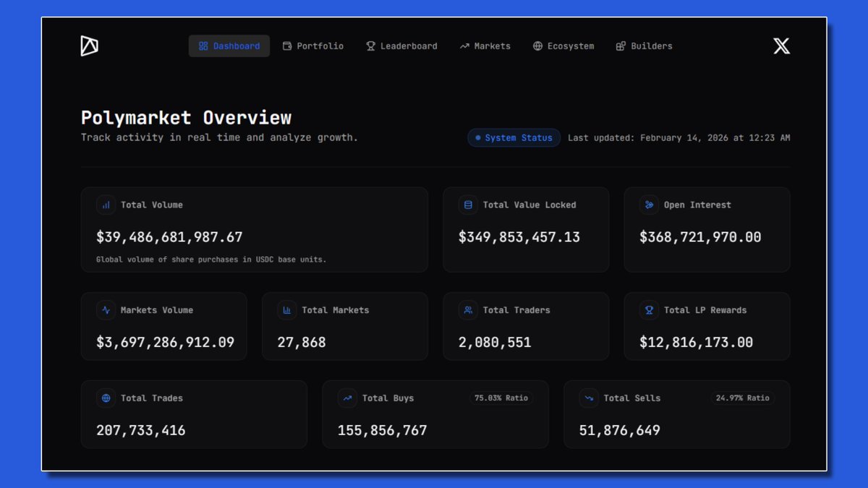Click the 207,733,416 total trades value
868x488 pixels.
click(x=141, y=431)
